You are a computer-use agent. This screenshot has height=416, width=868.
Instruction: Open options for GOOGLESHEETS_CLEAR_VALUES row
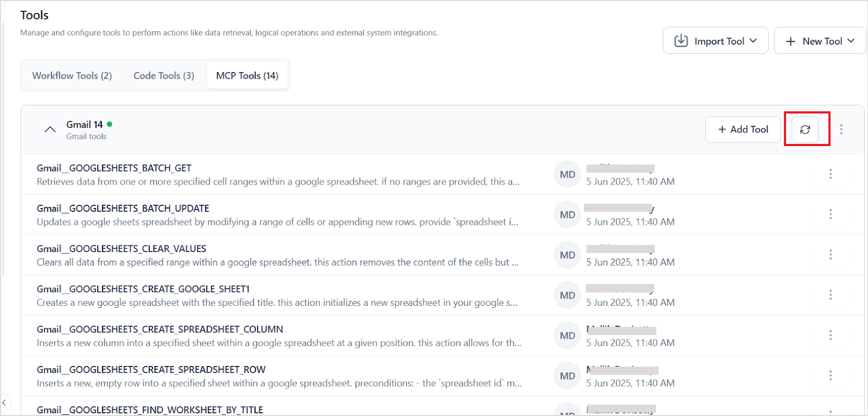coord(831,254)
